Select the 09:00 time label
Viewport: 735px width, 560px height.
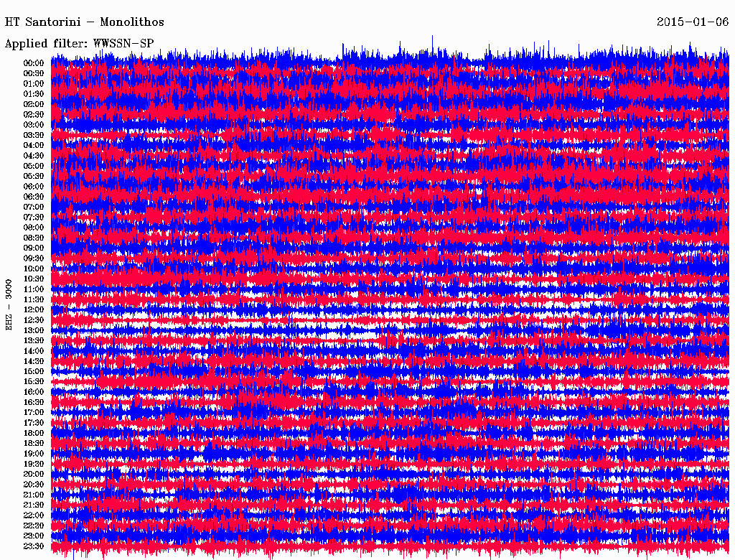[34, 248]
